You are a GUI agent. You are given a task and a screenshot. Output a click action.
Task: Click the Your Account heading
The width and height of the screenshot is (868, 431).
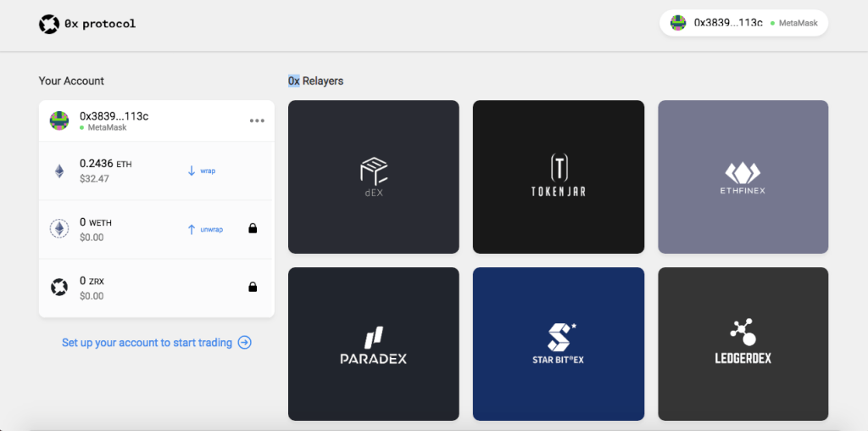(71, 81)
